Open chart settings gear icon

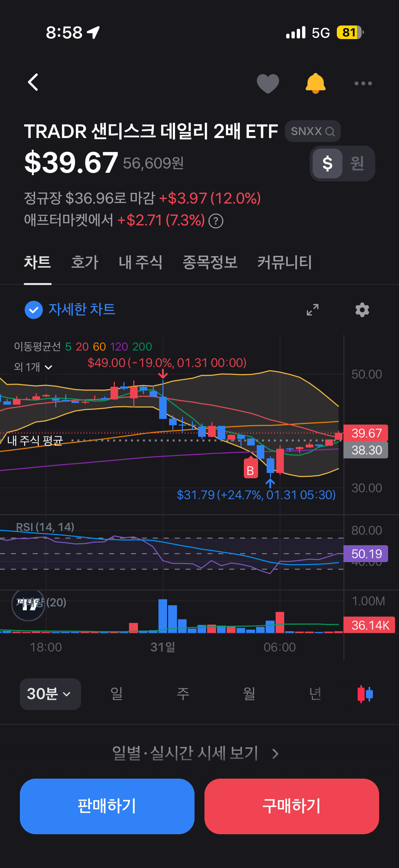362,310
